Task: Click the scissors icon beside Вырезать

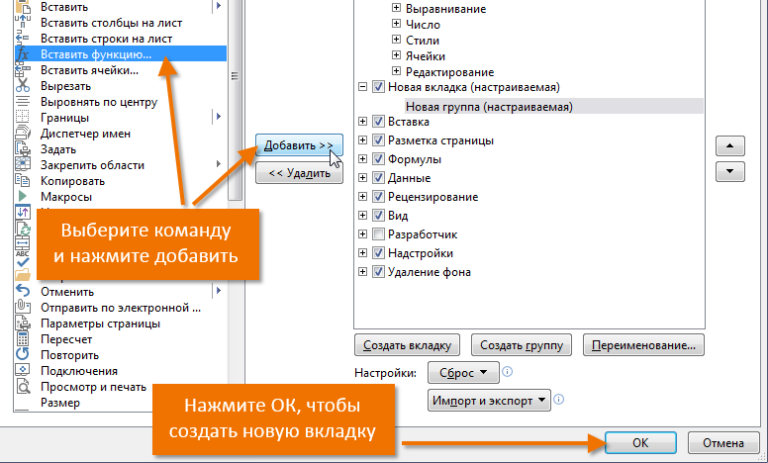Action: pos(24,86)
